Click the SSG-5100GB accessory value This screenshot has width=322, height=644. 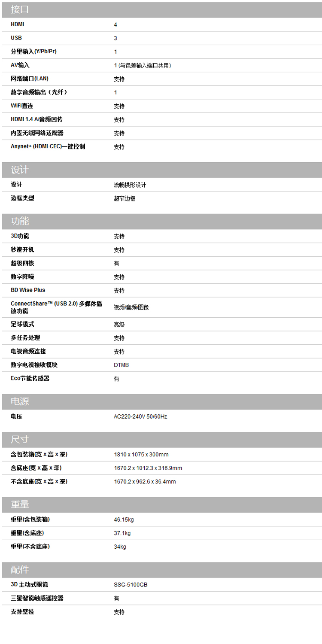click(x=131, y=585)
